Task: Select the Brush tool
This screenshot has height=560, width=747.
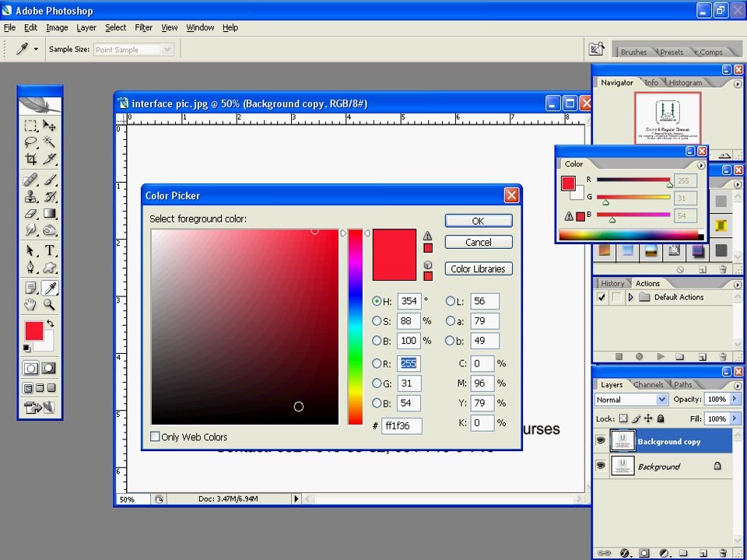Action: coord(49,180)
